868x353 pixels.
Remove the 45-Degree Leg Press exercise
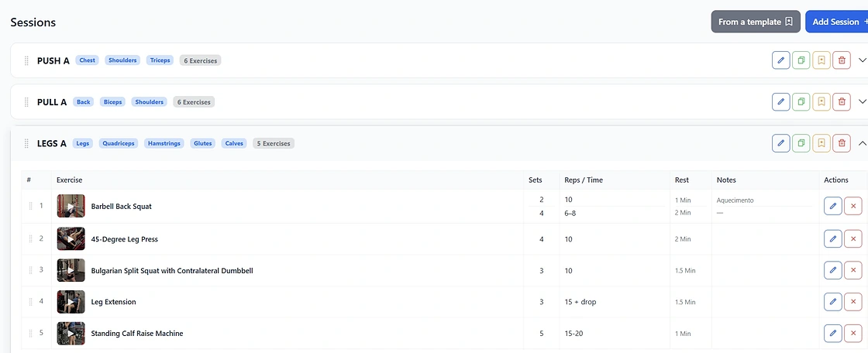click(853, 239)
